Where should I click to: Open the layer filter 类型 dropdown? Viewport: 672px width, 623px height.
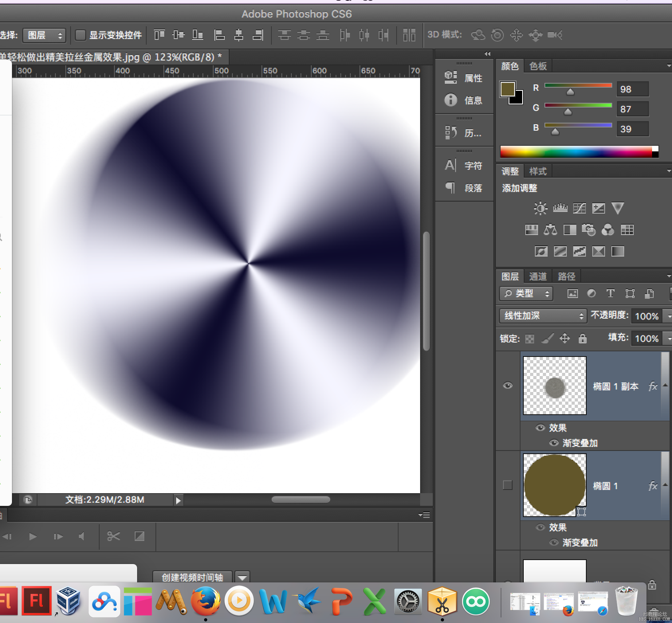click(526, 294)
